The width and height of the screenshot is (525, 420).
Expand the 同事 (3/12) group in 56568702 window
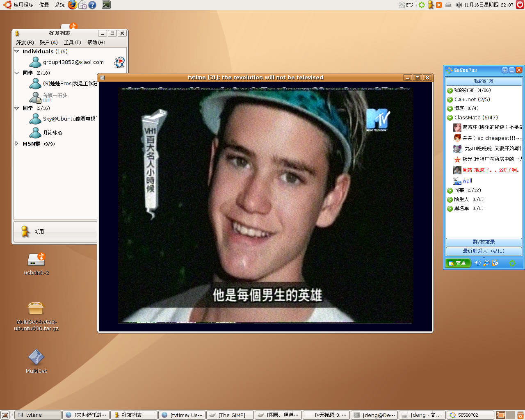coord(450,190)
